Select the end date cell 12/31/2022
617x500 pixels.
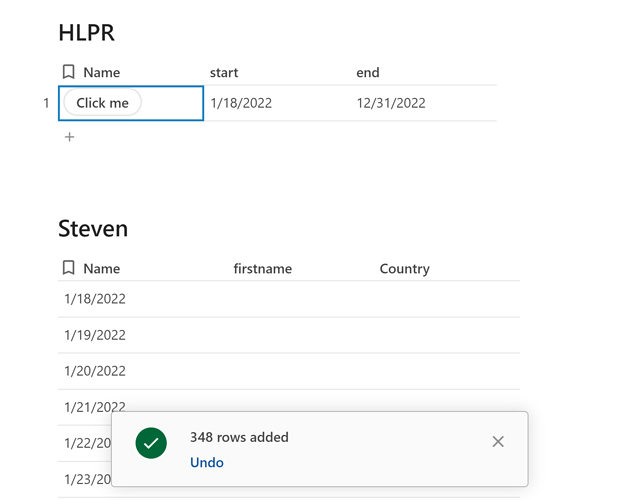coord(423,103)
